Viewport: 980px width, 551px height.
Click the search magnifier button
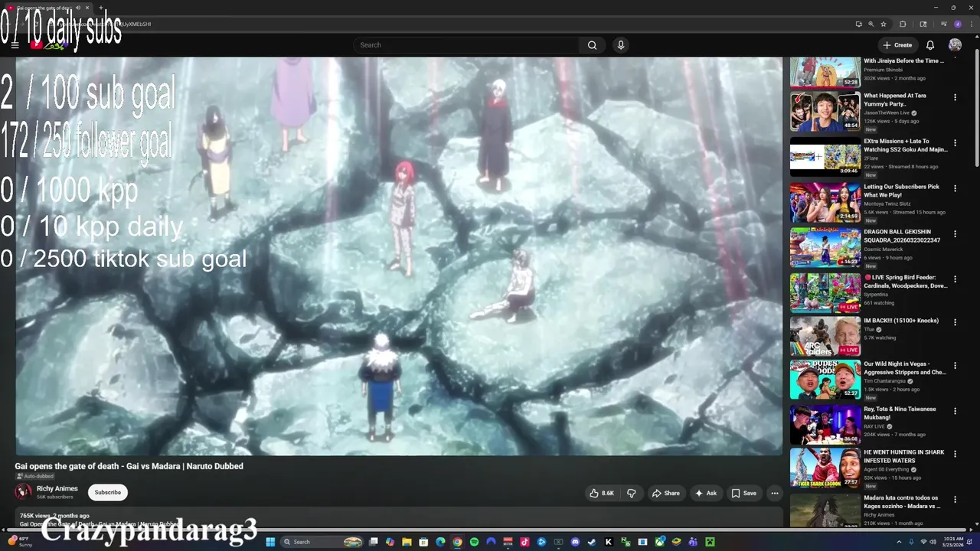pyautogui.click(x=592, y=45)
